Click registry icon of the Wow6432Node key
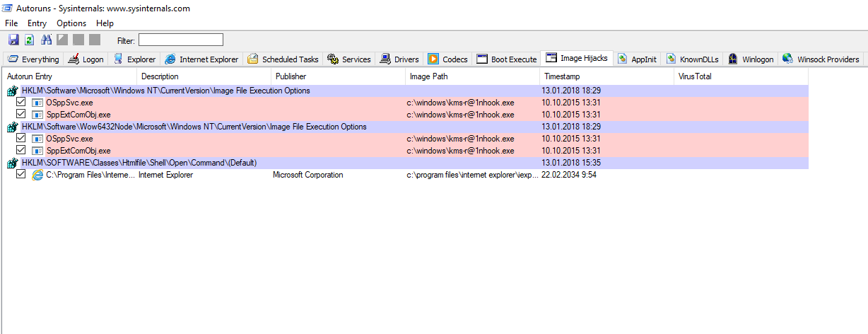This screenshot has height=334, width=868. click(x=12, y=127)
